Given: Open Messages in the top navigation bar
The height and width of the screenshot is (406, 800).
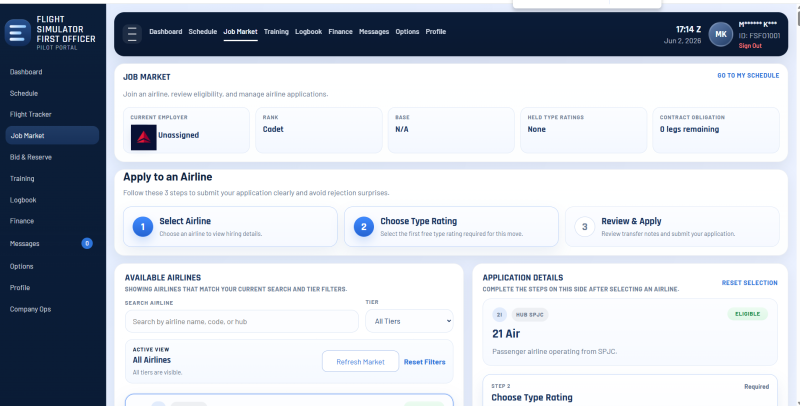Looking at the screenshot, I should [373, 32].
